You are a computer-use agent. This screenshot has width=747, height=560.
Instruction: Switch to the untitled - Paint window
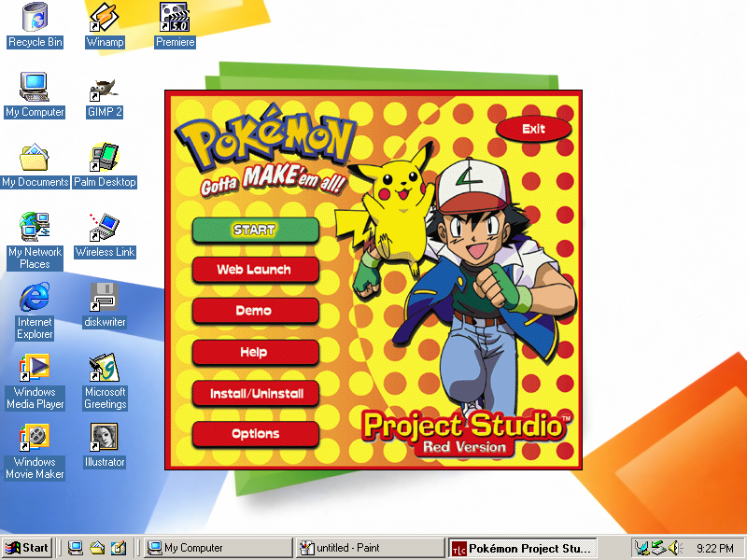(x=355, y=548)
